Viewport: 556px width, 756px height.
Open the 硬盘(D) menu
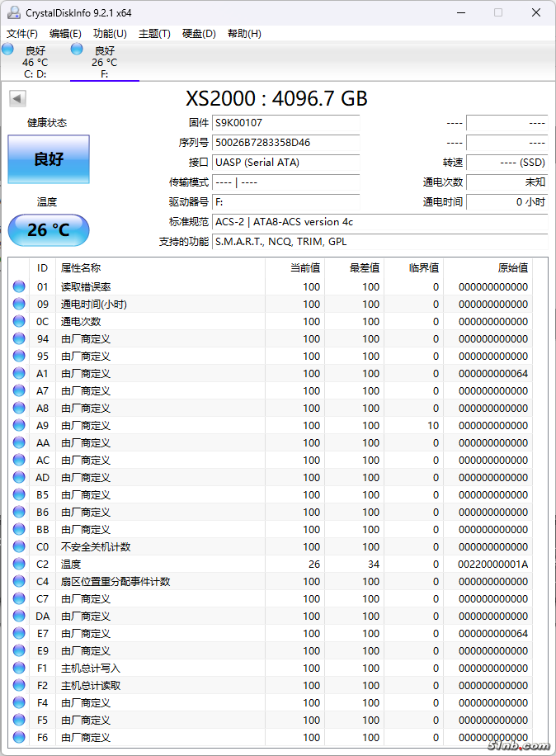pyautogui.click(x=199, y=34)
